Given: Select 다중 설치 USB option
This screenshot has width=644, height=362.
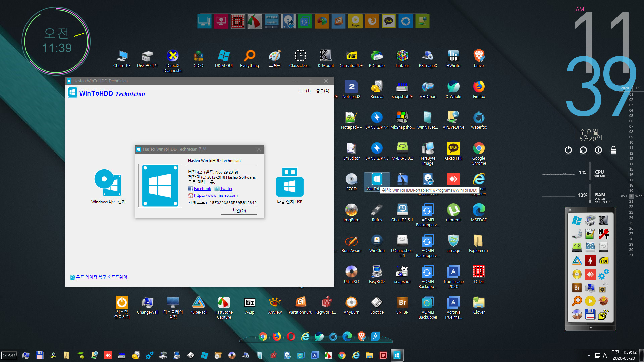Looking at the screenshot, I should tap(289, 186).
